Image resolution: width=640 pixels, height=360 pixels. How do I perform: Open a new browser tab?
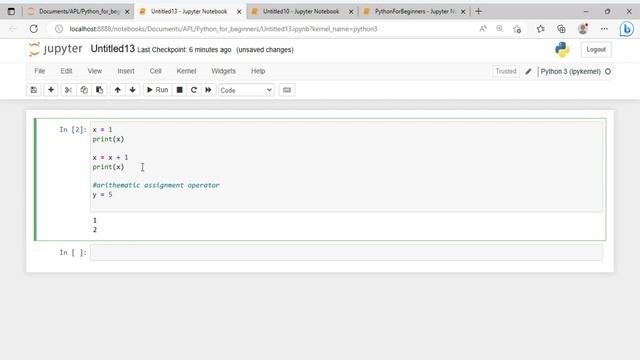pos(478,11)
